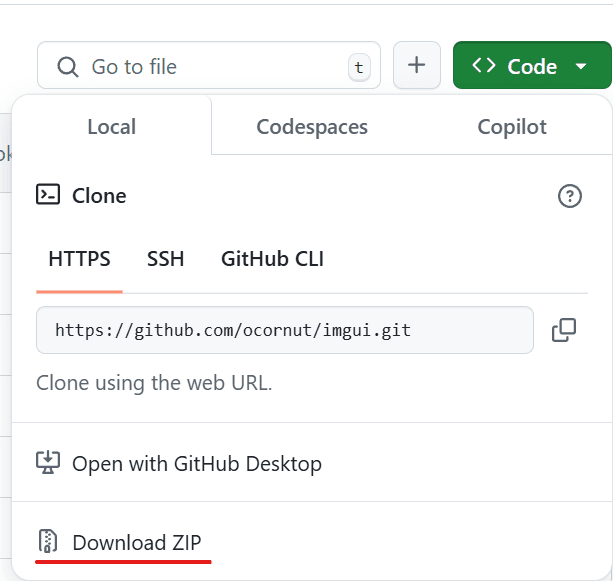Click Open with GitHub Desktop
Screen dimensions: 613x581
197,464
